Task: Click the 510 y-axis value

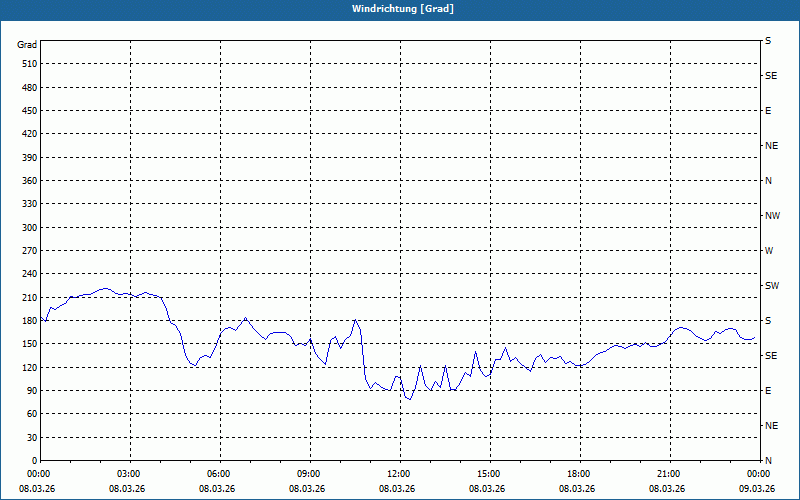Action: [30, 64]
